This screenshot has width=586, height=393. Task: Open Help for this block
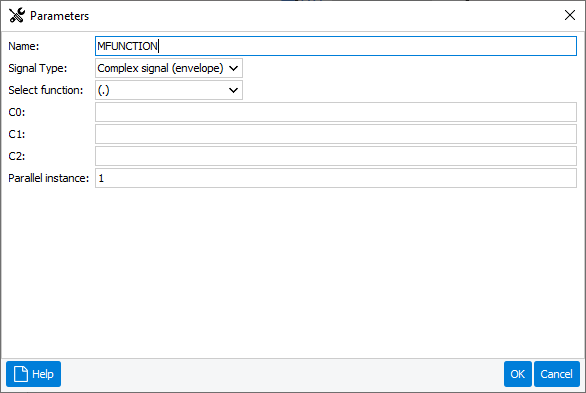33,374
